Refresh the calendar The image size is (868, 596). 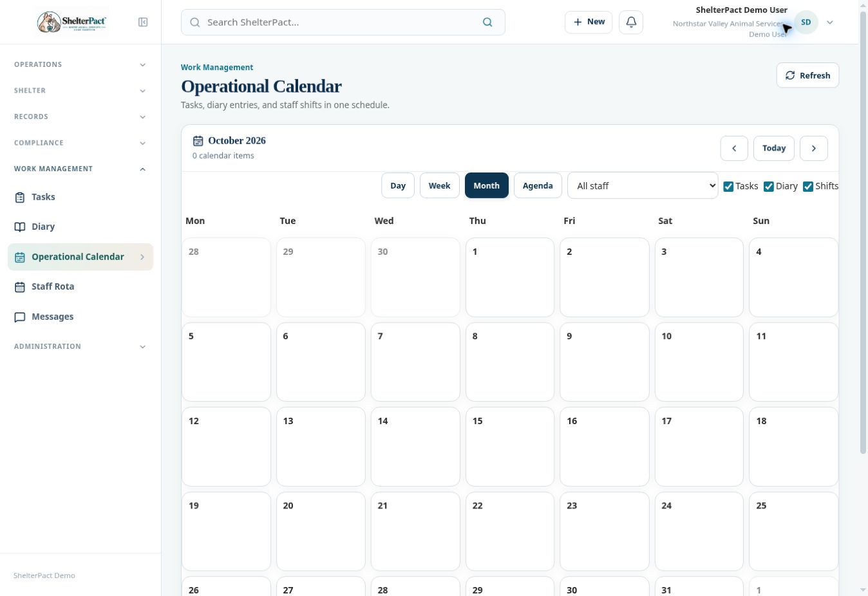(x=807, y=75)
